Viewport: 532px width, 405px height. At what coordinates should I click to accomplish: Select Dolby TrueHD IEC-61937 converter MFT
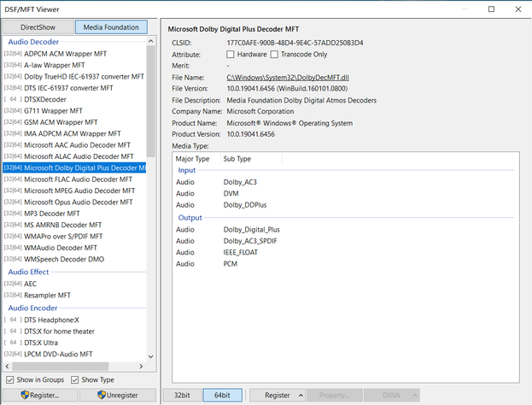(x=74, y=77)
